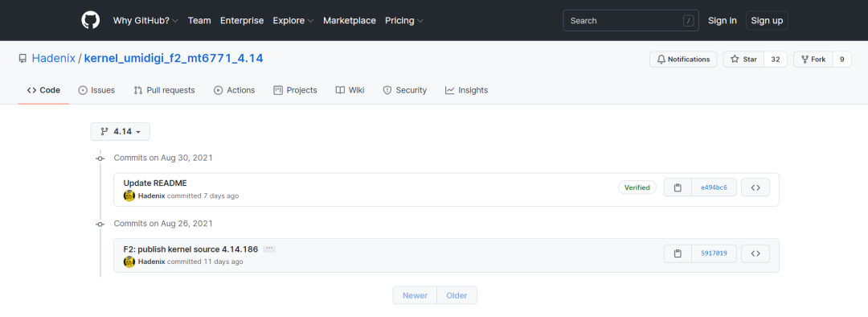
Task: Click the Sign in link
Action: 722,20
